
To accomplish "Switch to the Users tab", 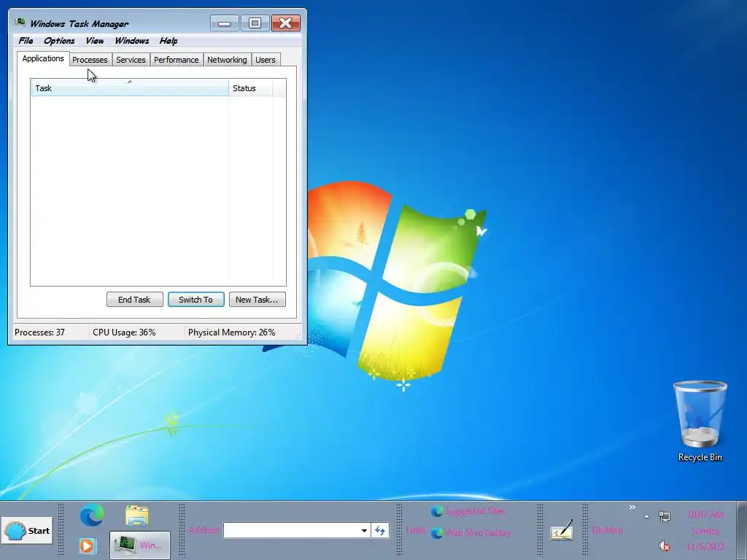I will click(x=266, y=60).
